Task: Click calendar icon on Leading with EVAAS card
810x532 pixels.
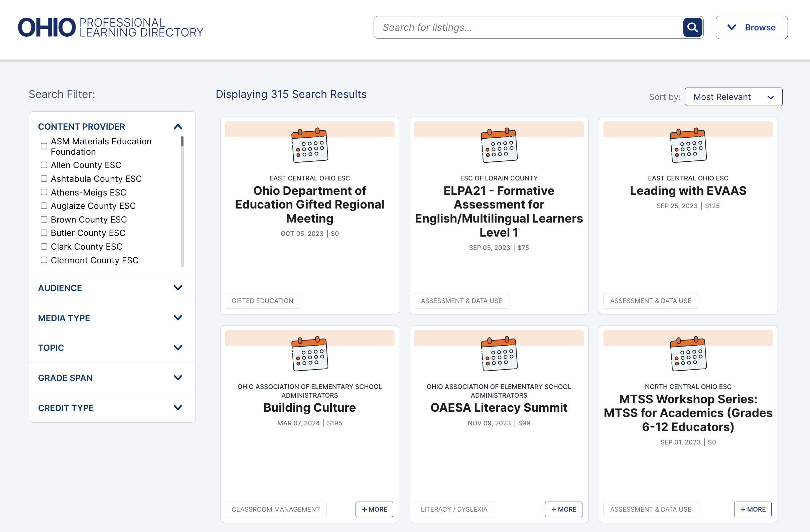Action: 688,145
